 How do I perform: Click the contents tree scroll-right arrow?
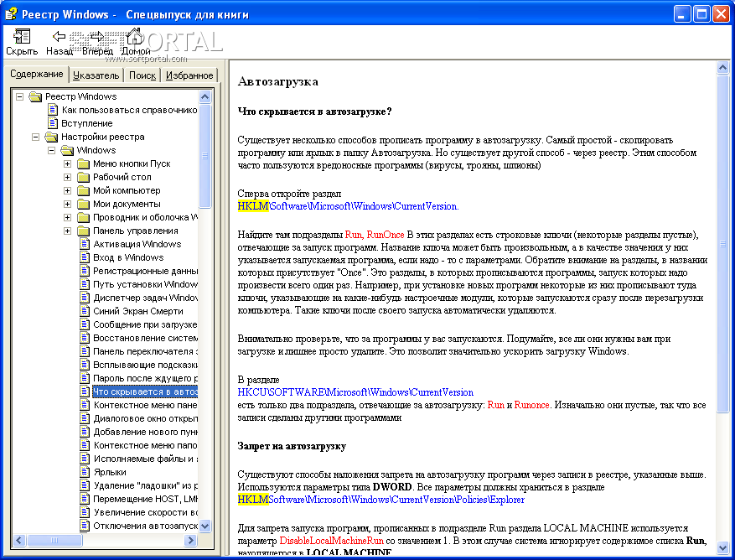point(190,541)
